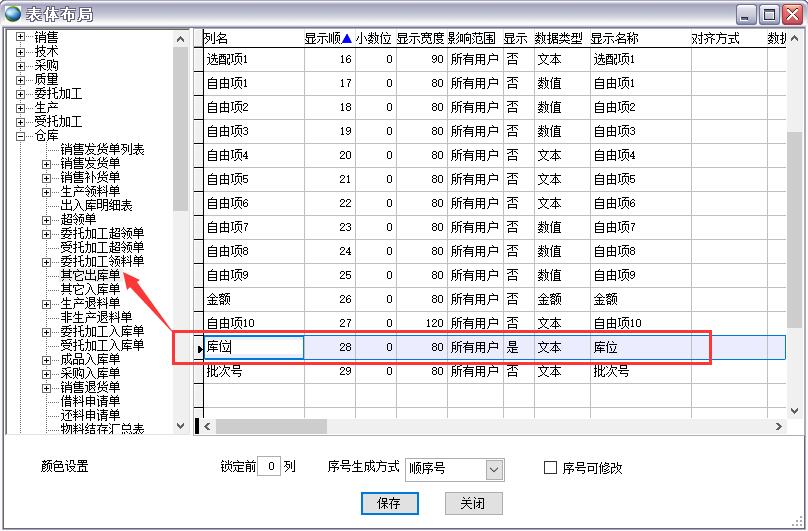
Task: Select 其它出库单 in the tree
Action: pyautogui.click(x=90, y=275)
